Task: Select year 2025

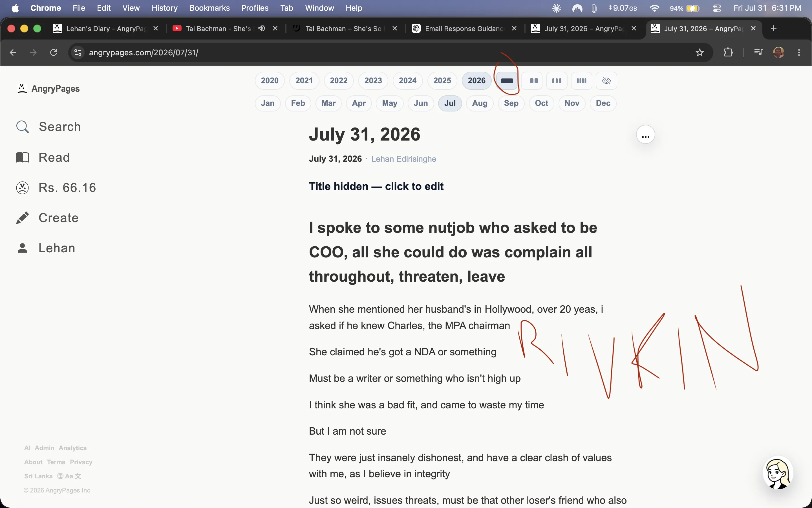Action: point(442,81)
